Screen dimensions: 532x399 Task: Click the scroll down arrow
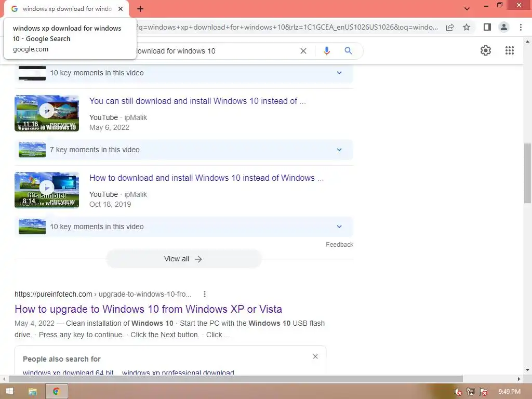(x=527, y=370)
